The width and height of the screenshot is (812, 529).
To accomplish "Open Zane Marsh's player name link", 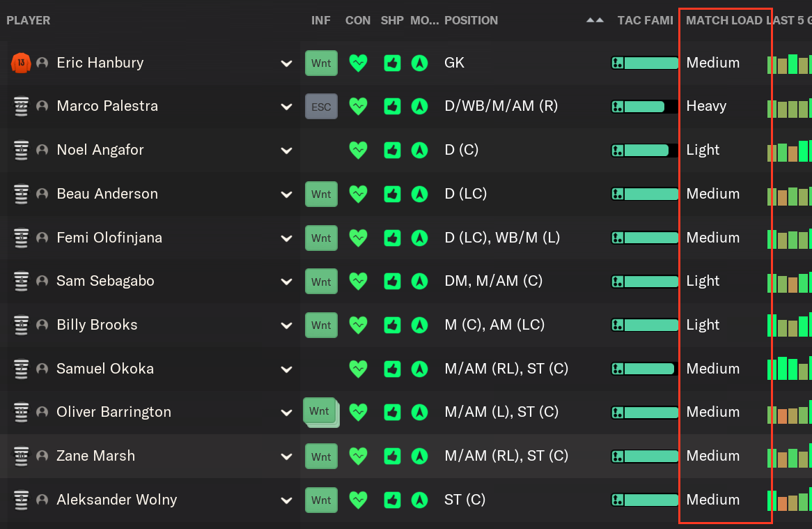I will (96, 456).
